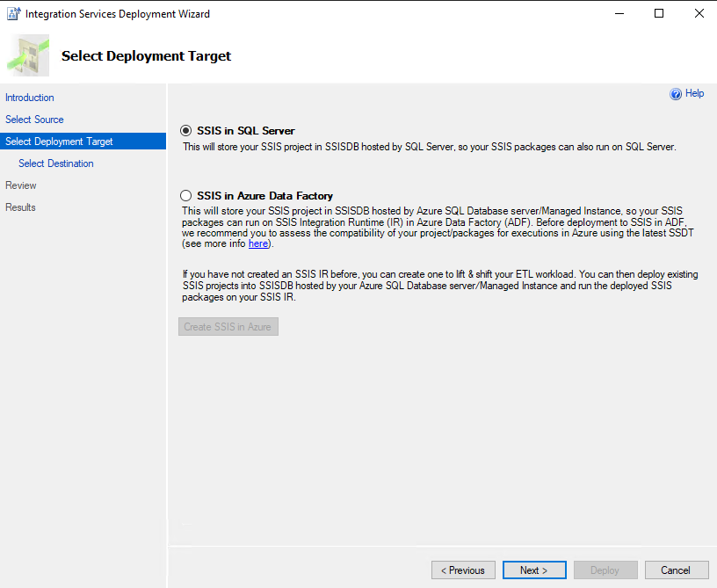717x588 pixels.
Task: Open the Help link at top right
Action: point(694,93)
